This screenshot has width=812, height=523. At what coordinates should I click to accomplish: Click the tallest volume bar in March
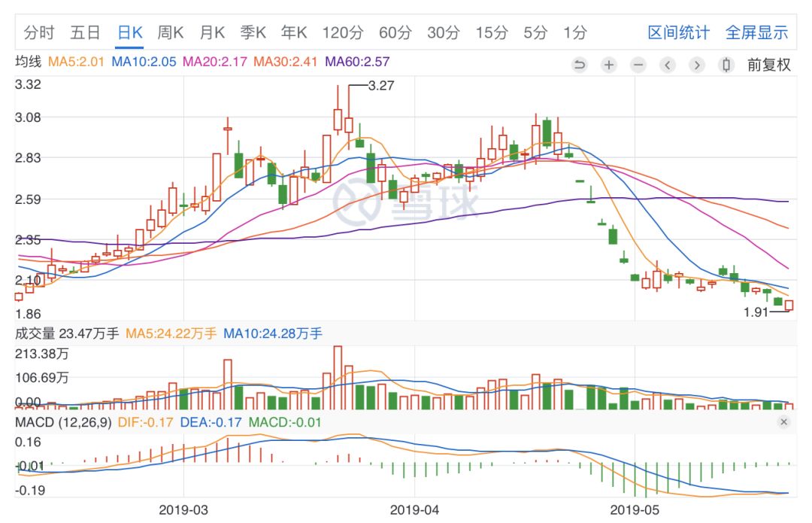point(338,377)
